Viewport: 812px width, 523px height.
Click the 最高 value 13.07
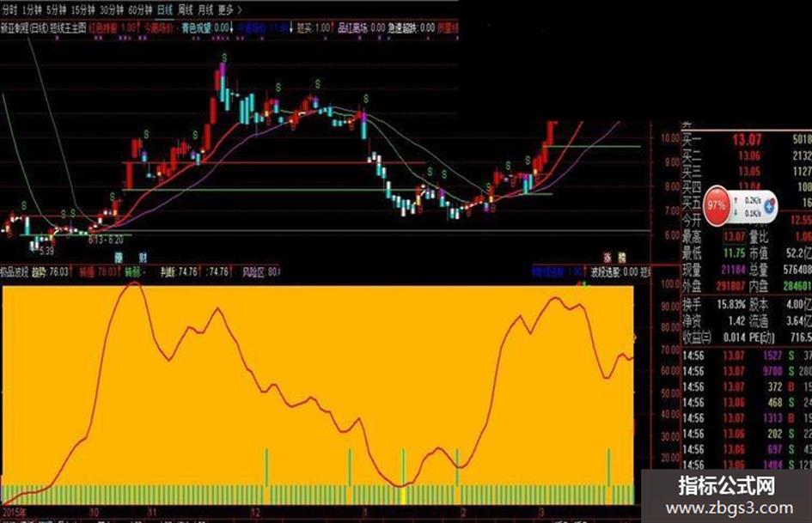[x=734, y=237]
